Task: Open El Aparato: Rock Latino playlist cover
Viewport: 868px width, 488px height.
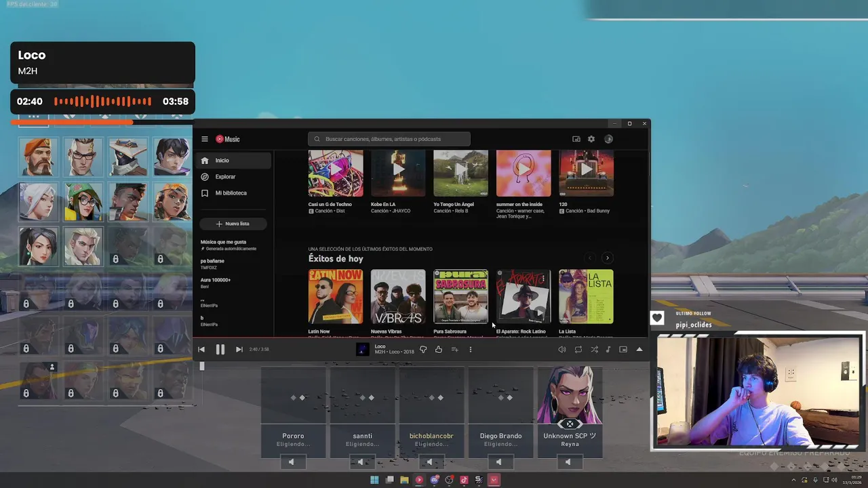Action: 524,297
